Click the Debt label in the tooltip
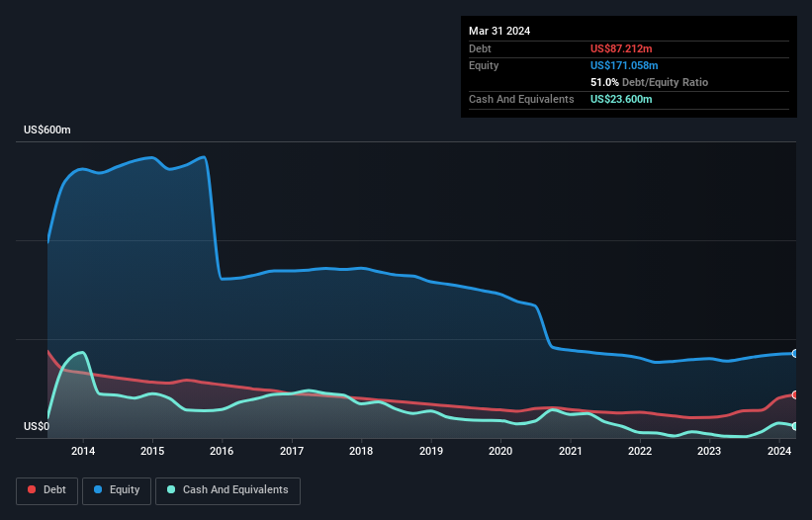Viewport: 812px width, 520px height. pos(480,48)
